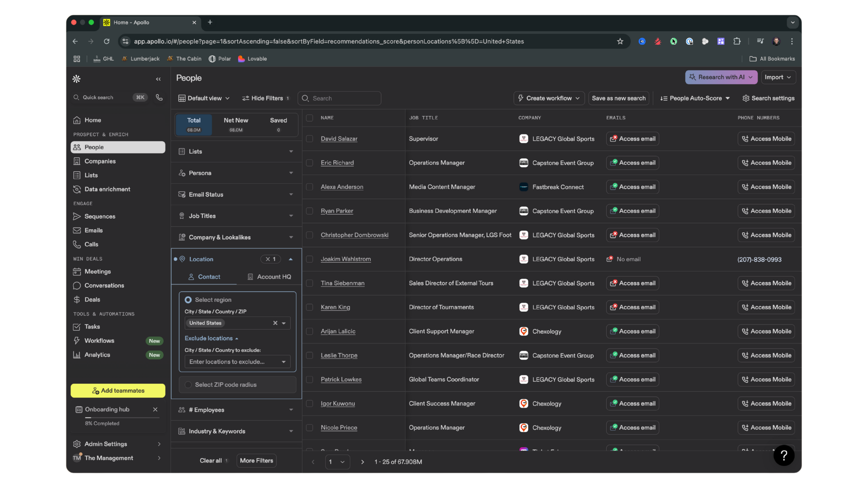This screenshot has width=868, height=488.
Task: Open People Auto-Score sort dropdown
Action: (x=695, y=98)
